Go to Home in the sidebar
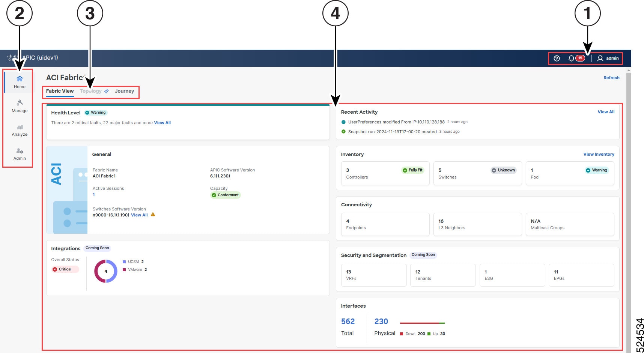Screen dimensions: 644x353 [20, 82]
